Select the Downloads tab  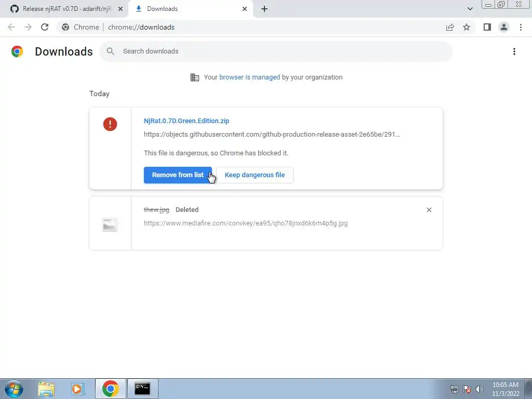pyautogui.click(x=190, y=9)
